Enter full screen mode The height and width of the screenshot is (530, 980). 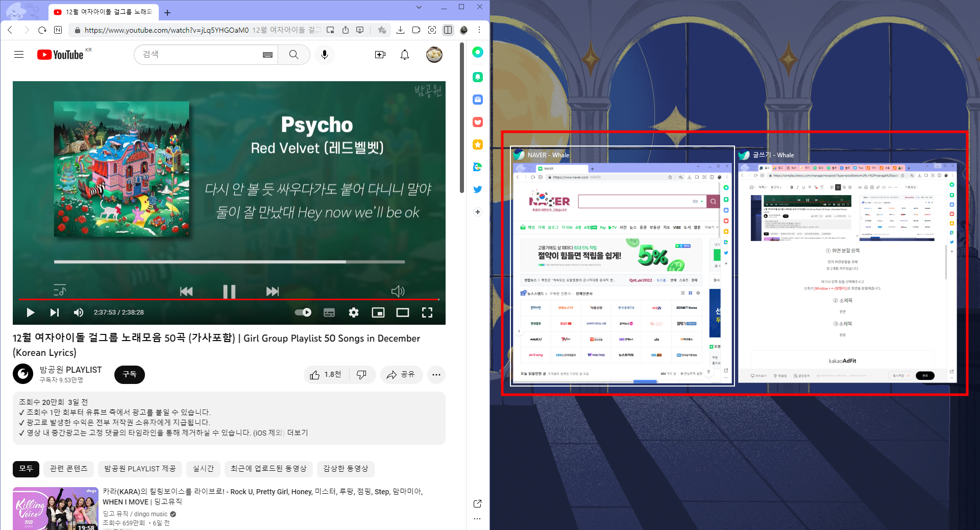427,312
